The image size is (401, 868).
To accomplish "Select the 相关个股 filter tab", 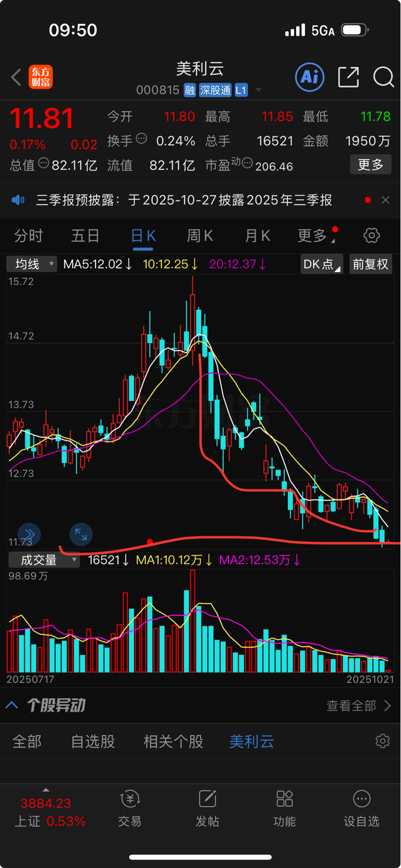I will tap(173, 741).
